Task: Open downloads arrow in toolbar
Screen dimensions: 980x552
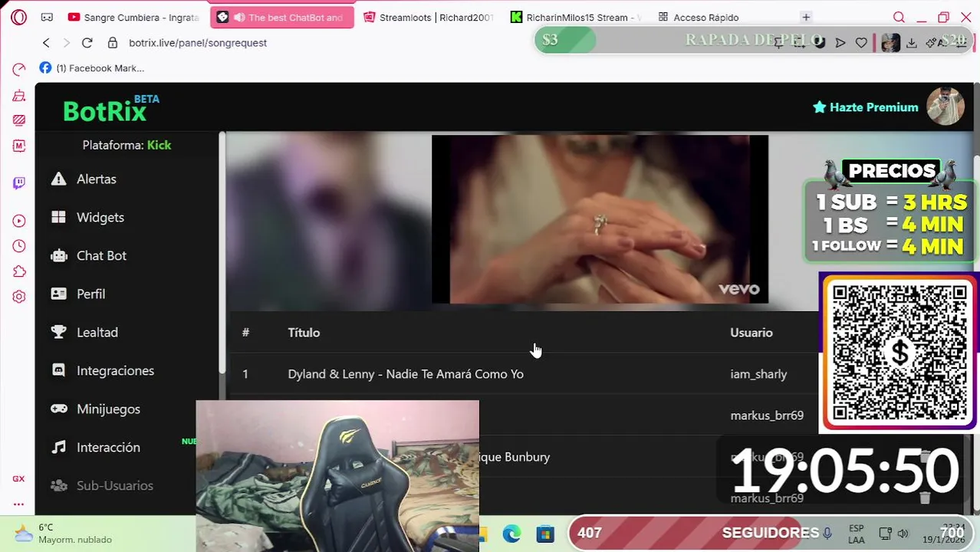Action: (x=911, y=43)
